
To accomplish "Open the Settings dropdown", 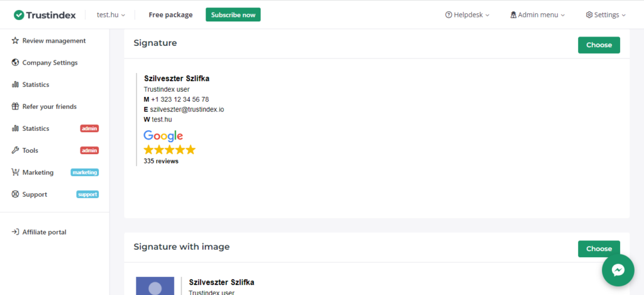I will (605, 14).
